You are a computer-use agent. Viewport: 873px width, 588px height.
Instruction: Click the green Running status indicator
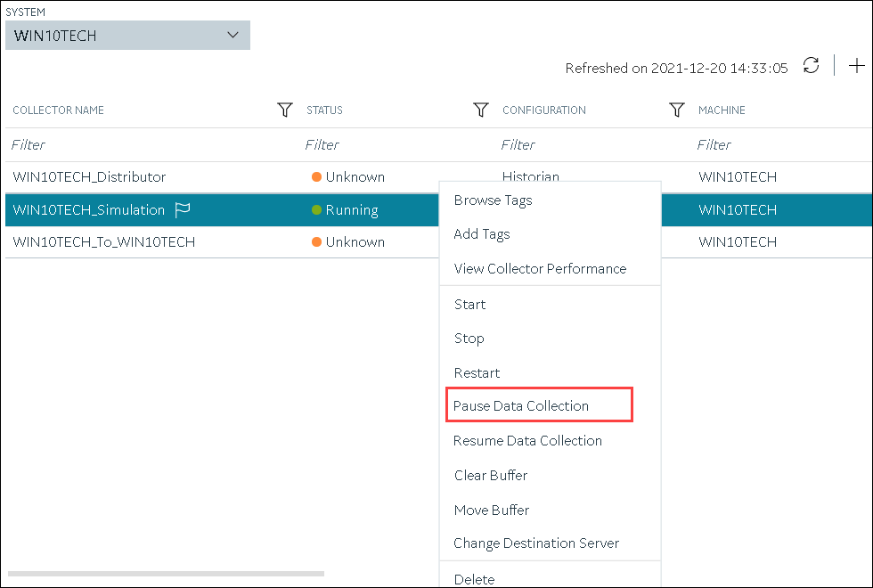[317, 210]
